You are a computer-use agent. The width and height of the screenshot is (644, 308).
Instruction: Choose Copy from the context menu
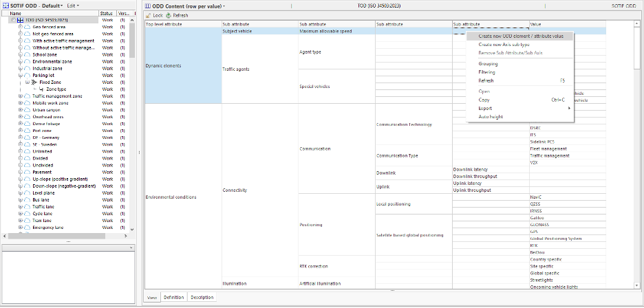pos(520,100)
